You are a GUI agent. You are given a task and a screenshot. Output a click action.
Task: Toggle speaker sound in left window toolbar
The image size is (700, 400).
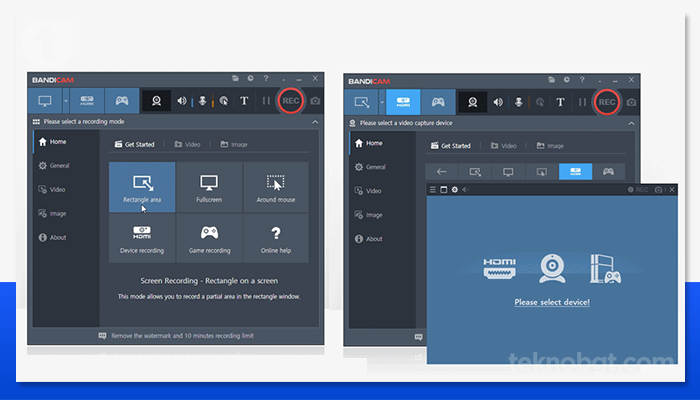(182, 101)
